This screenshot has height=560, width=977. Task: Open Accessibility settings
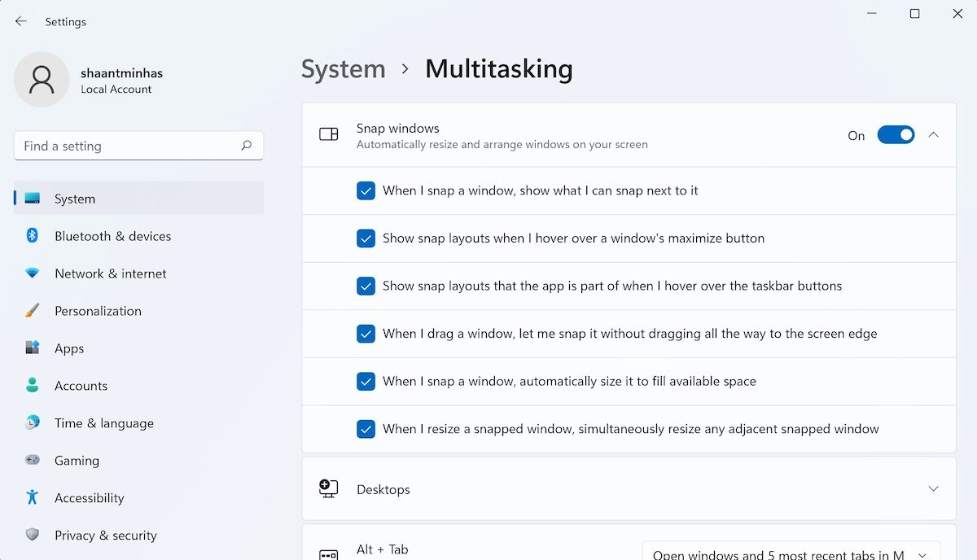click(x=89, y=498)
